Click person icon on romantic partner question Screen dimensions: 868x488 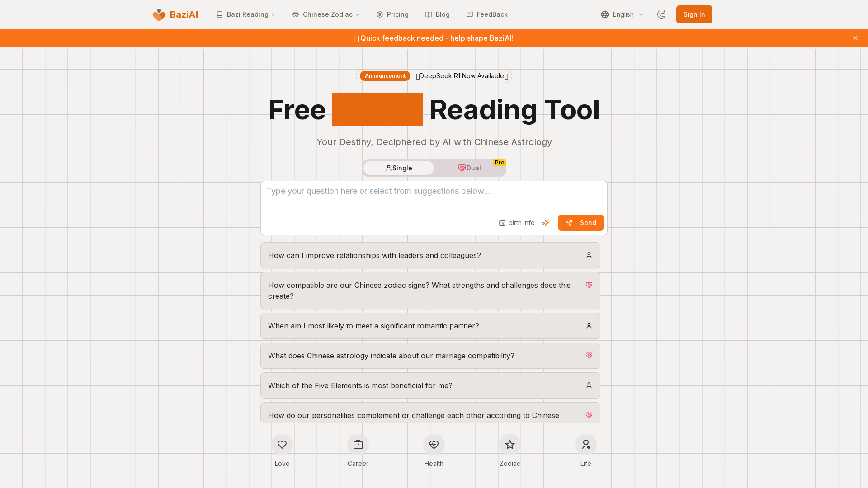(589, 326)
